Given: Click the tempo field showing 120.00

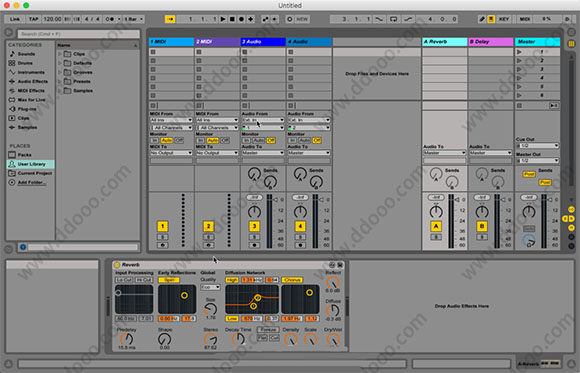Looking at the screenshot, I should pyautogui.click(x=52, y=19).
